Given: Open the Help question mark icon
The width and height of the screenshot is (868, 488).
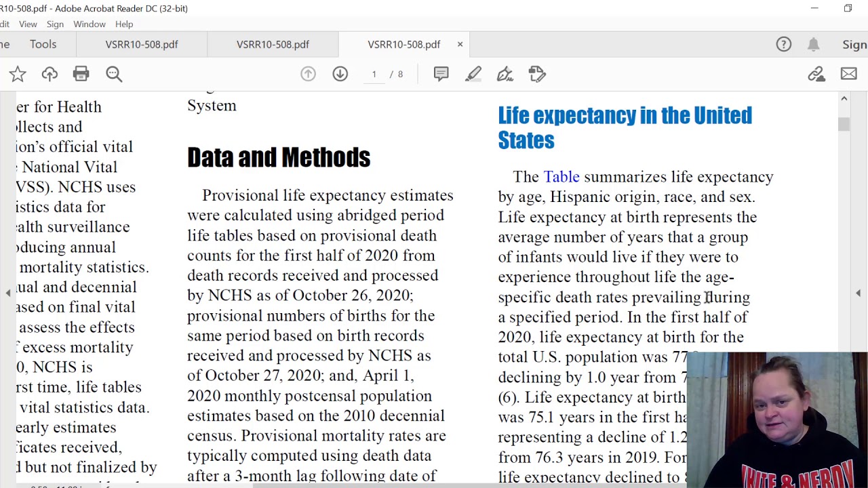Looking at the screenshot, I should (x=784, y=45).
